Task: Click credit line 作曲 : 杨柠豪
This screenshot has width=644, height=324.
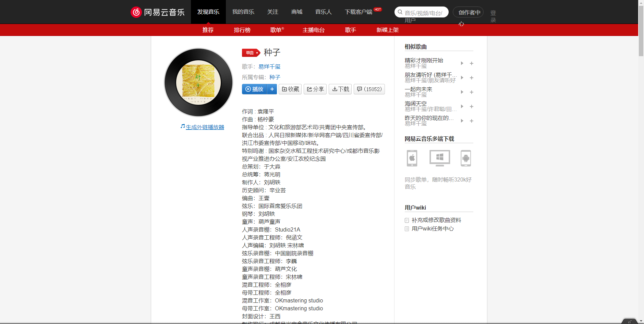Action: pos(258,120)
